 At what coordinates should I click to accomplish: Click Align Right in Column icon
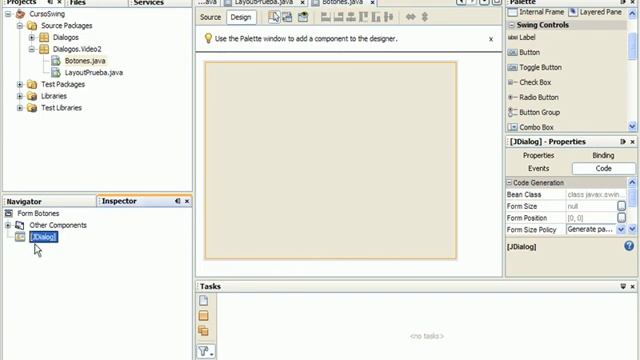pyautogui.click(x=338, y=17)
